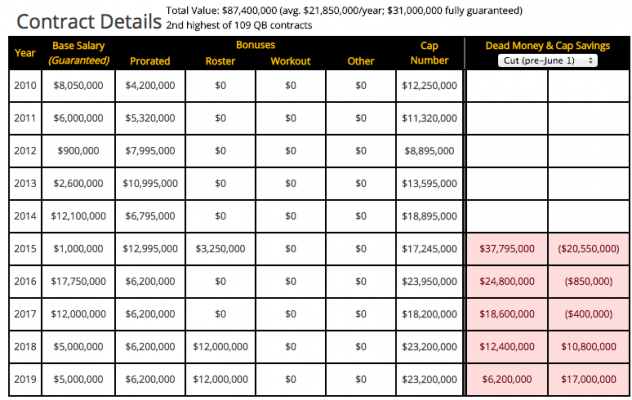Click the 2nd highest of 109 QB contracts text
Screen dimensions: 632x400
coord(239,25)
